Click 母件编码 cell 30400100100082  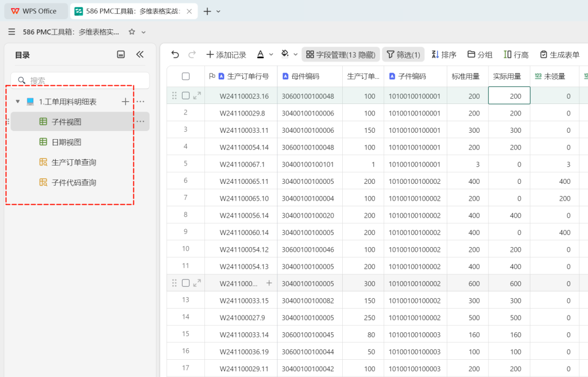click(310, 301)
